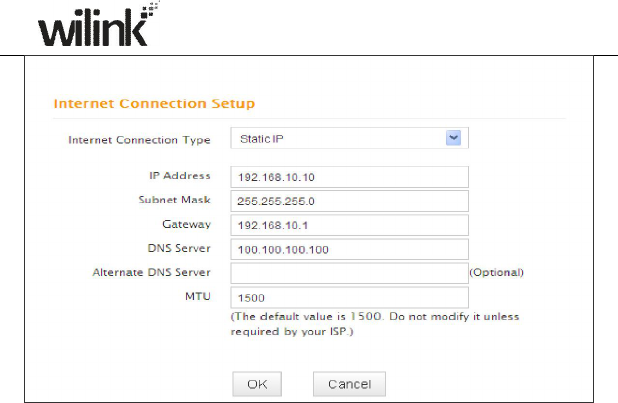Click the DNS Server field showing 100.100.100.100
Screen dimensions: 618x403
pyautogui.click(x=349, y=249)
